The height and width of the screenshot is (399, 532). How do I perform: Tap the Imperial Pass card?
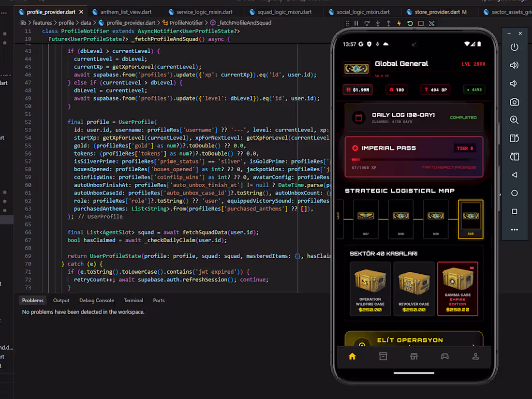pos(414,157)
